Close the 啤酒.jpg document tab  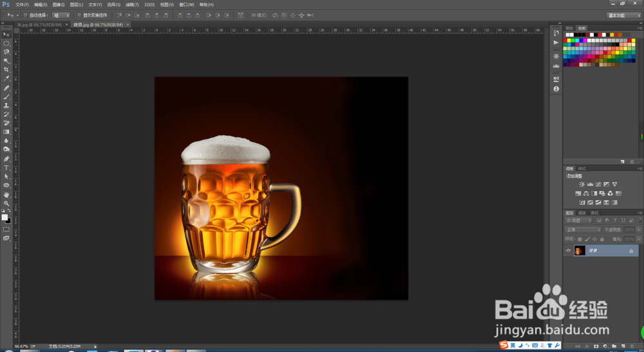click(128, 24)
